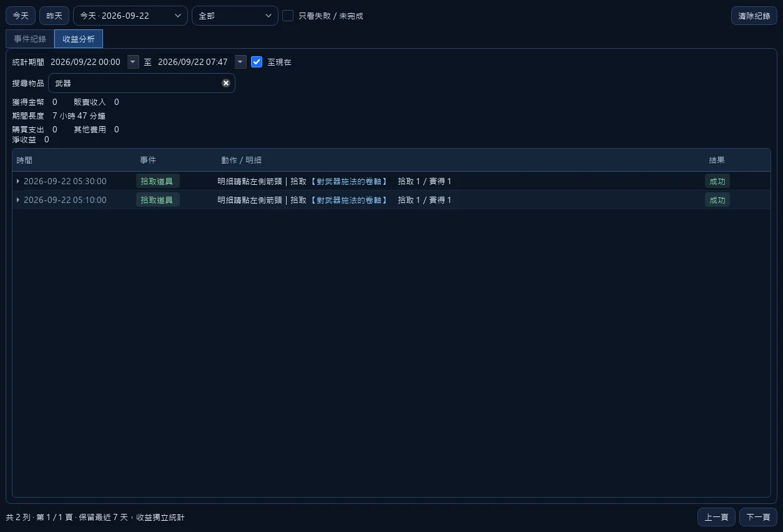Click the 購買支出 label
Viewport: 783px width, 532px height.
pyautogui.click(x=28, y=129)
